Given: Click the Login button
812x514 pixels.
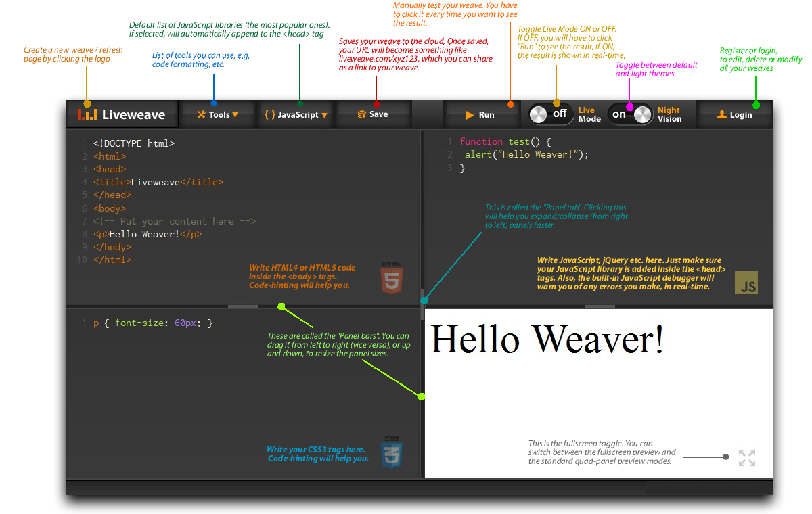Looking at the screenshot, I should coord(736,114).
